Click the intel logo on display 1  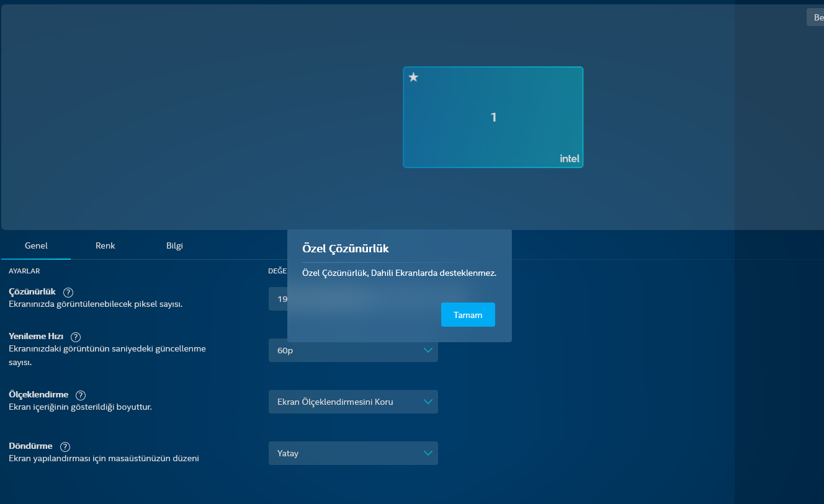tap(569, 159)
